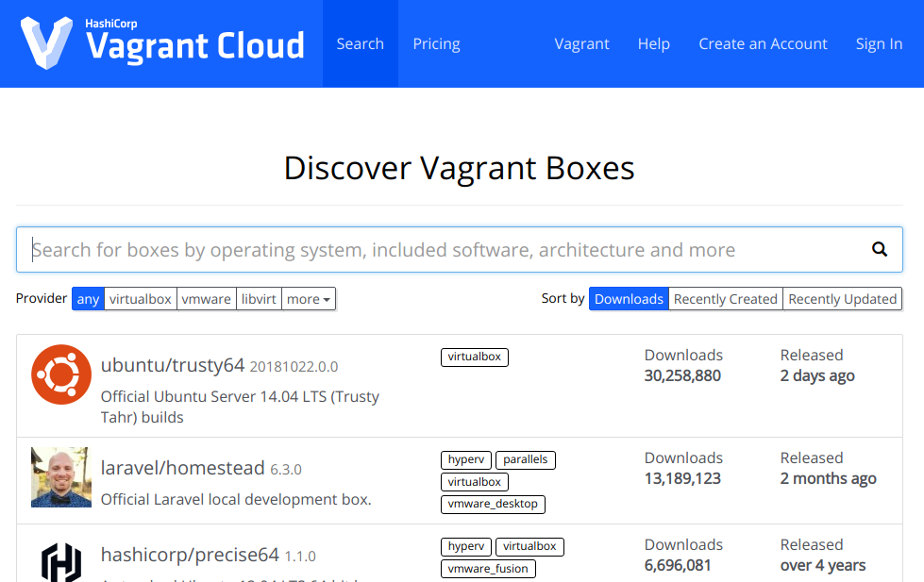Open the Vagrant nav link
Viewport: 924px width, 582px height.
click(x=581, y=43)
